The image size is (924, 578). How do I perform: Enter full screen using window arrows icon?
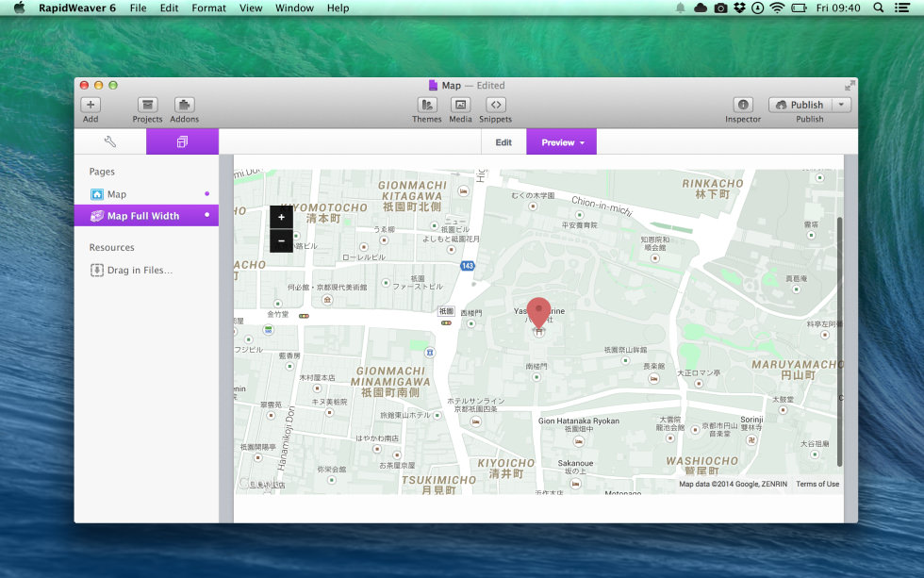tap(850, 86)
